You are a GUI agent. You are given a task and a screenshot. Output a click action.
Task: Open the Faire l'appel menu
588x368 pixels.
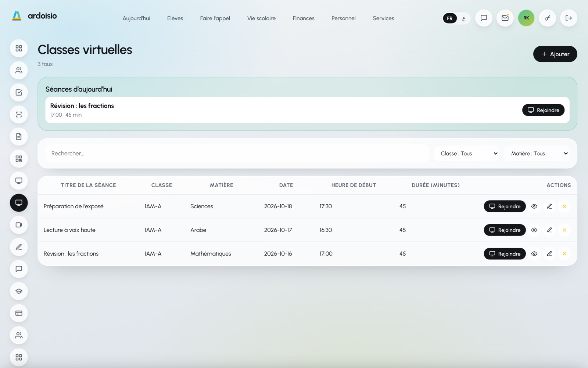point(215,18)
